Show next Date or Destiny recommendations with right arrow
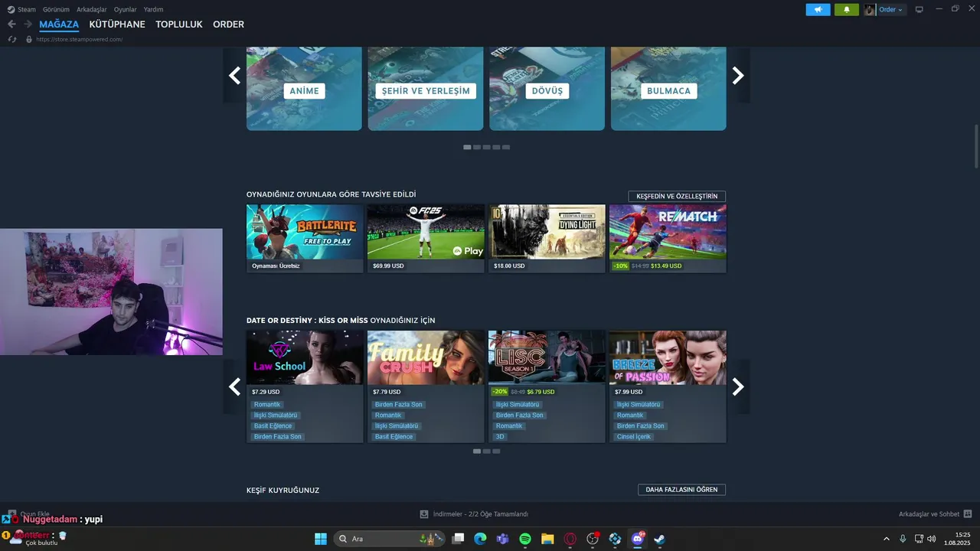This screenshot has height=551, width=980. pyautogui.click(x=738, y=386)
